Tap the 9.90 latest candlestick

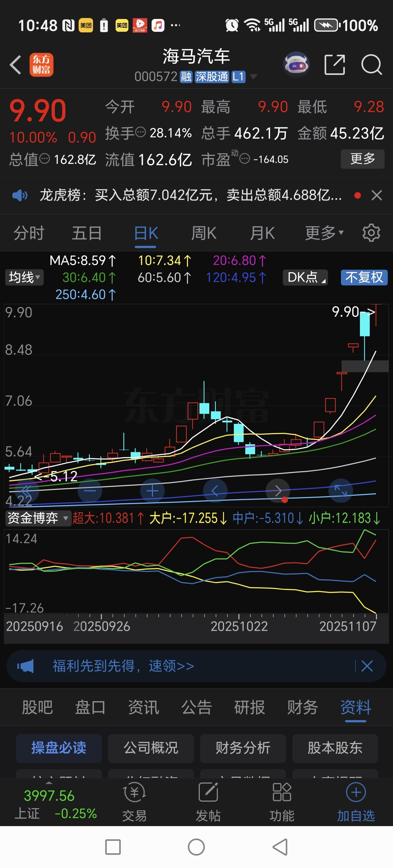tap(376, 315)
